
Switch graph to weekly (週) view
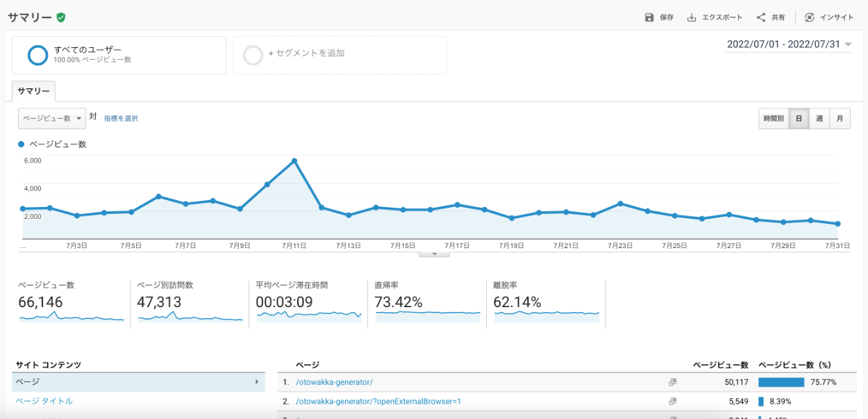pos(819,119)
